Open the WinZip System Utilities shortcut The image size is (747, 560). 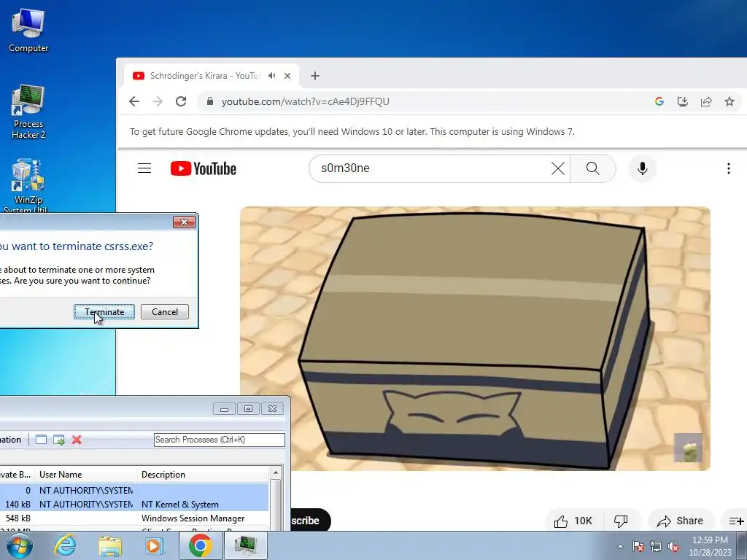click(28, 186)
